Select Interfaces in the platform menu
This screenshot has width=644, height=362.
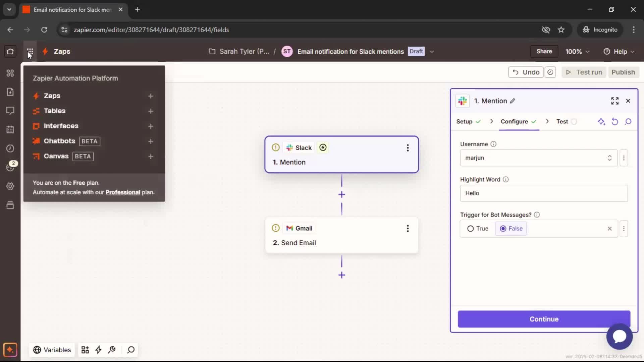(x=61, y=126)
